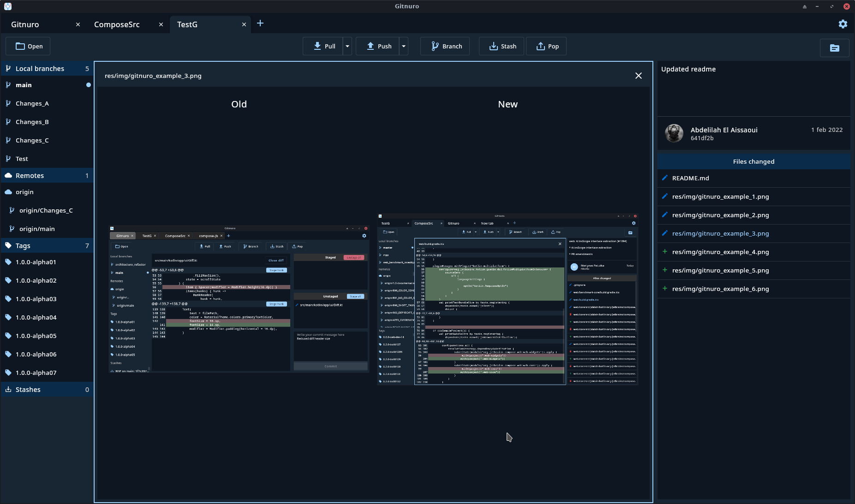Pull changes from remote
855x504 pixels.
pyautogui.click(x=323, y=46)
